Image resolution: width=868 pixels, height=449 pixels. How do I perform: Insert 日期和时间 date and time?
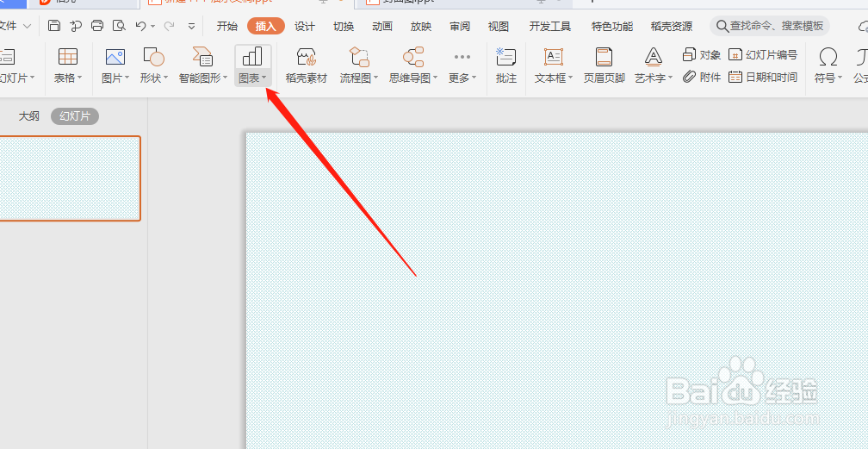tap(763, 77)
